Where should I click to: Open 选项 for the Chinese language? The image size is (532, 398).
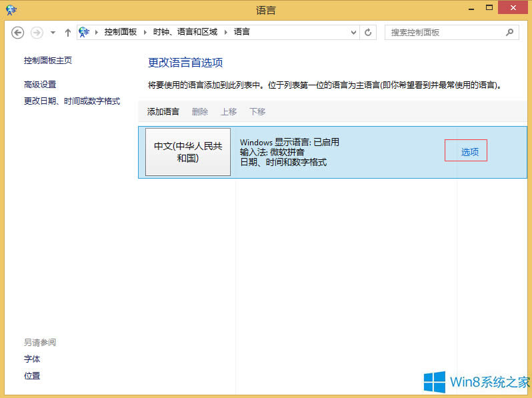click(x=470, y=152)
